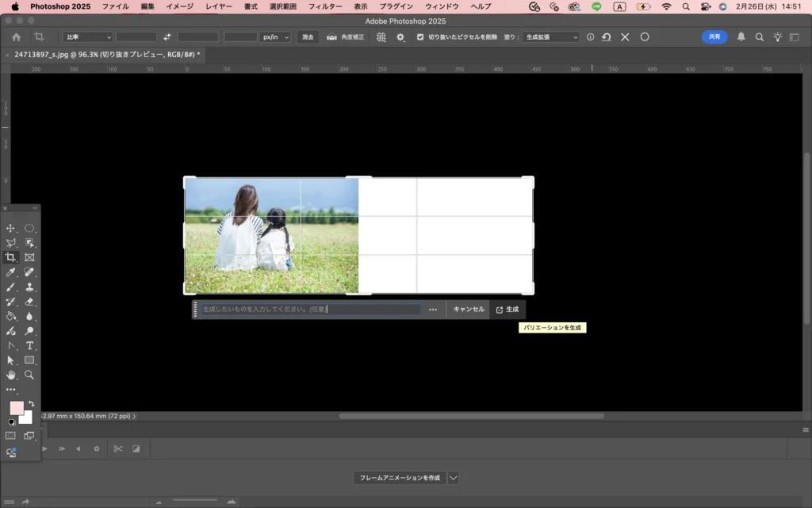
Task: Select the Eyedropper tool
Action: tap(11, 272)
